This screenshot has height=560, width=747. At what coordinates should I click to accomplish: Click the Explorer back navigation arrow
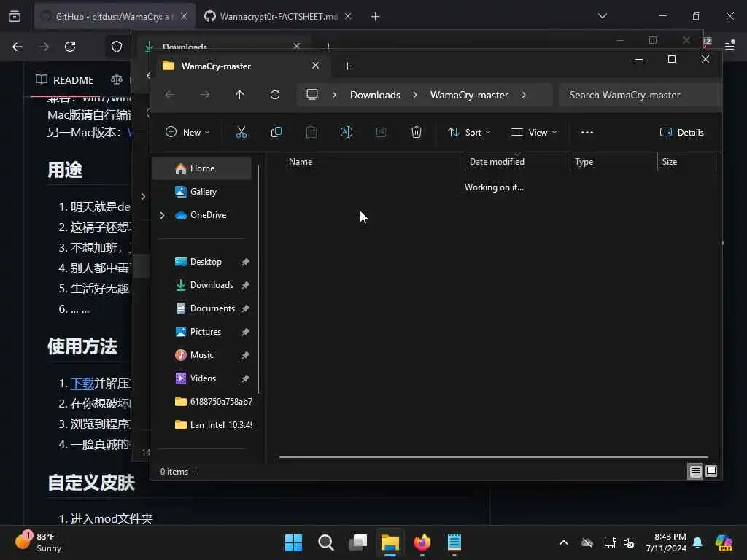(169, 95)
